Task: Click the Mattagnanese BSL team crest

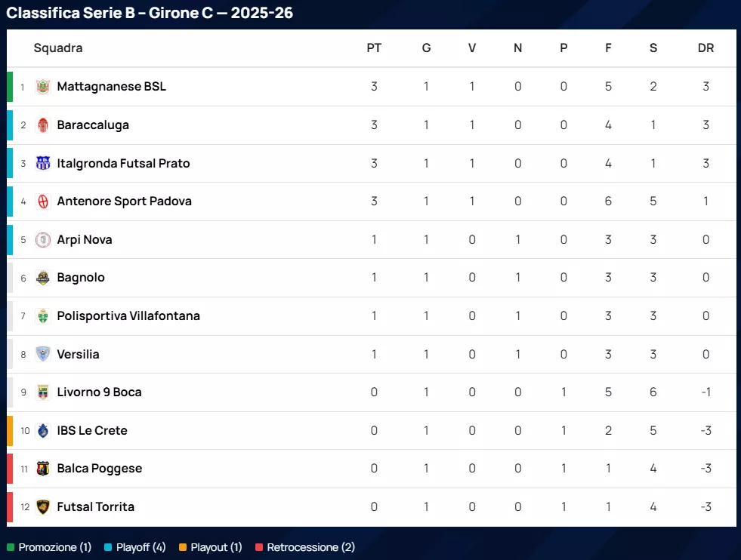Action: click(x=43, y=87)
